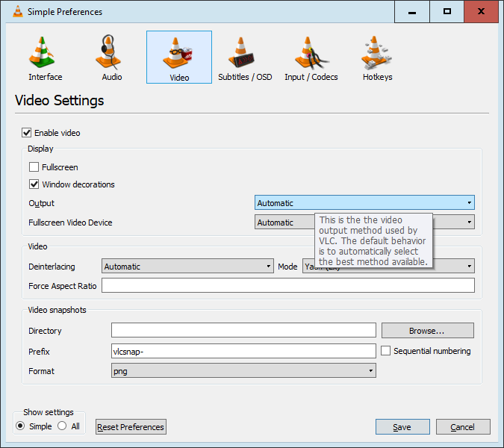Image resolution: width=504 pixels, height=448 pixels.
Task: Save the preferences
Action: click(402, 427)
